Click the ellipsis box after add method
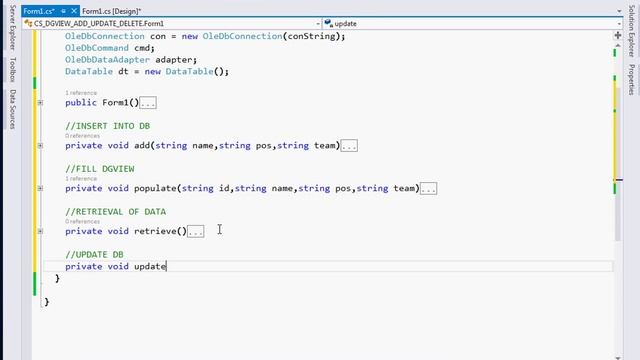This screenshot has height=360, width=640. (349, 146)
